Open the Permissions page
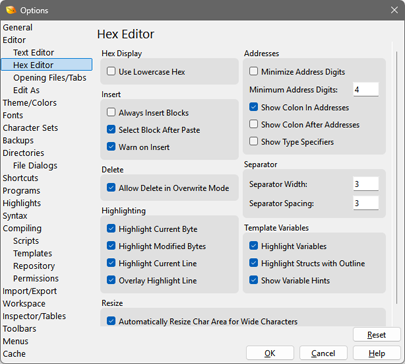The height and width of the screenshot is (364, 405). click(36, 278)
